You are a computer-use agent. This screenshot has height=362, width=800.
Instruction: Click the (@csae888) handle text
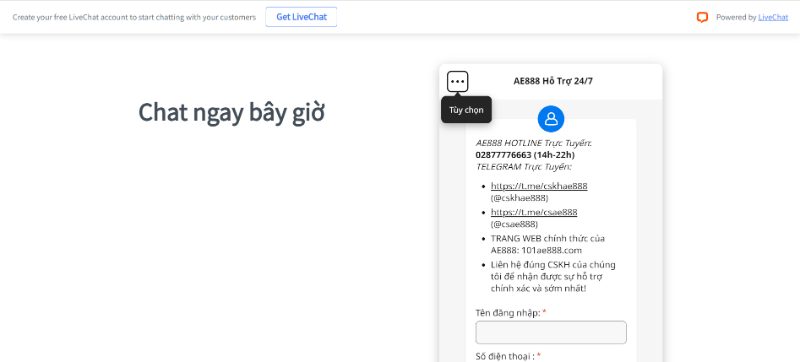(x=514, y=224)
